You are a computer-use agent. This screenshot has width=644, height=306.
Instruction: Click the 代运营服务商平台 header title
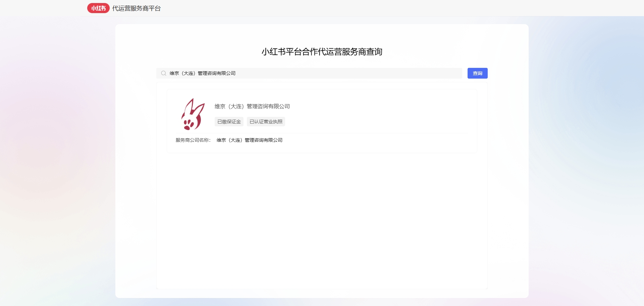tap(137, 8)
